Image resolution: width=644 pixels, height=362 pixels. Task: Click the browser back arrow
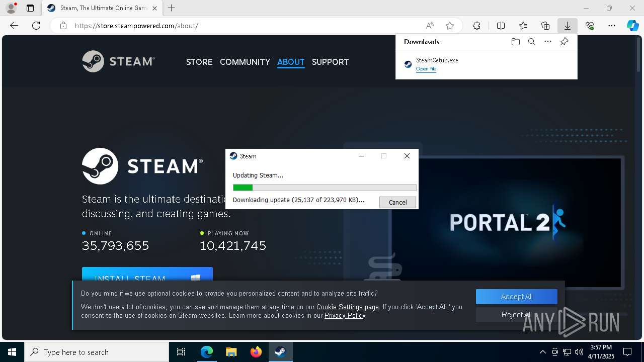[x=14, y=26]
